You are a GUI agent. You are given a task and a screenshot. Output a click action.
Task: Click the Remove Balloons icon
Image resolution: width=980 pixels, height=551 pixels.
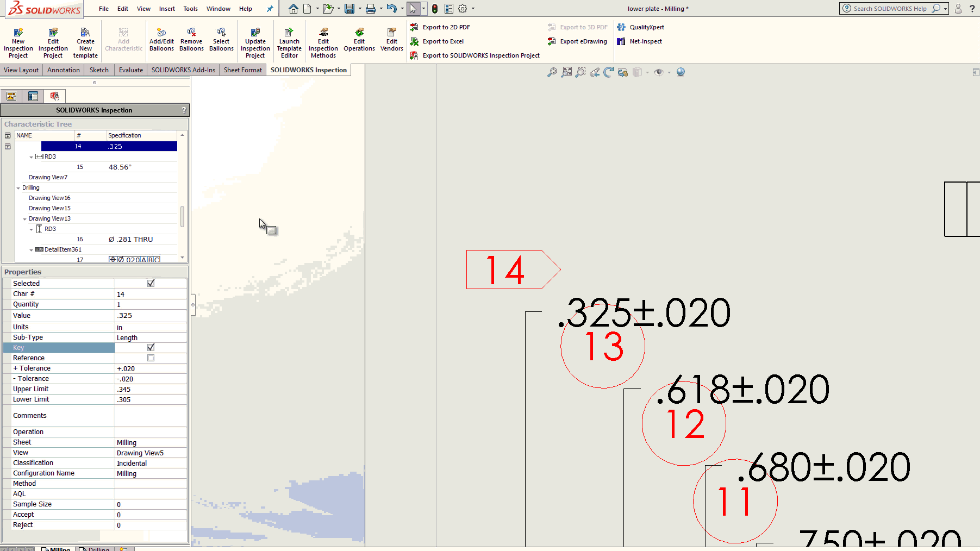point(191,33)
